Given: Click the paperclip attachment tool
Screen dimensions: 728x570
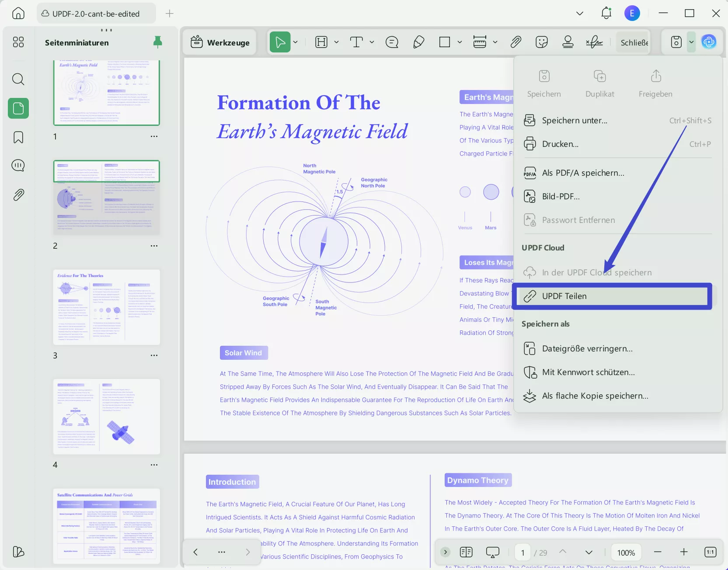Looking at the screenshot, I should [516, 42].
